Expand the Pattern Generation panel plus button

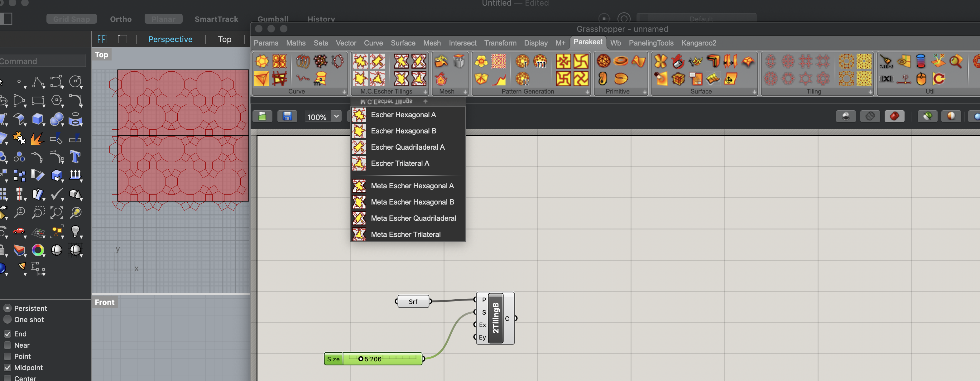[587, 92]
